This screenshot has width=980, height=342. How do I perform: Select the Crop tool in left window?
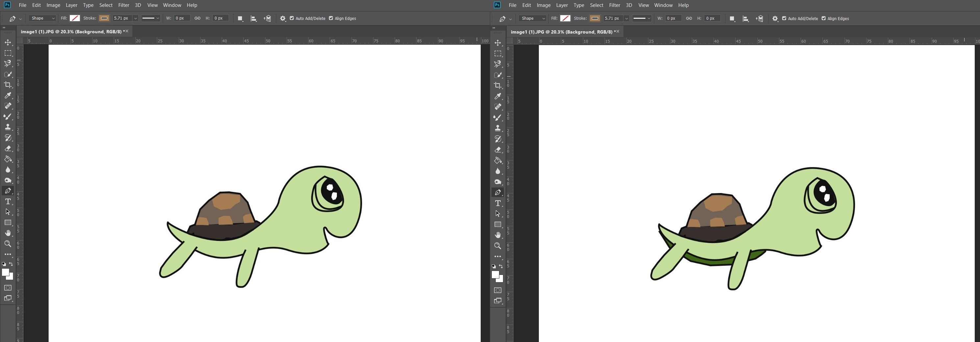coord(8,85)
